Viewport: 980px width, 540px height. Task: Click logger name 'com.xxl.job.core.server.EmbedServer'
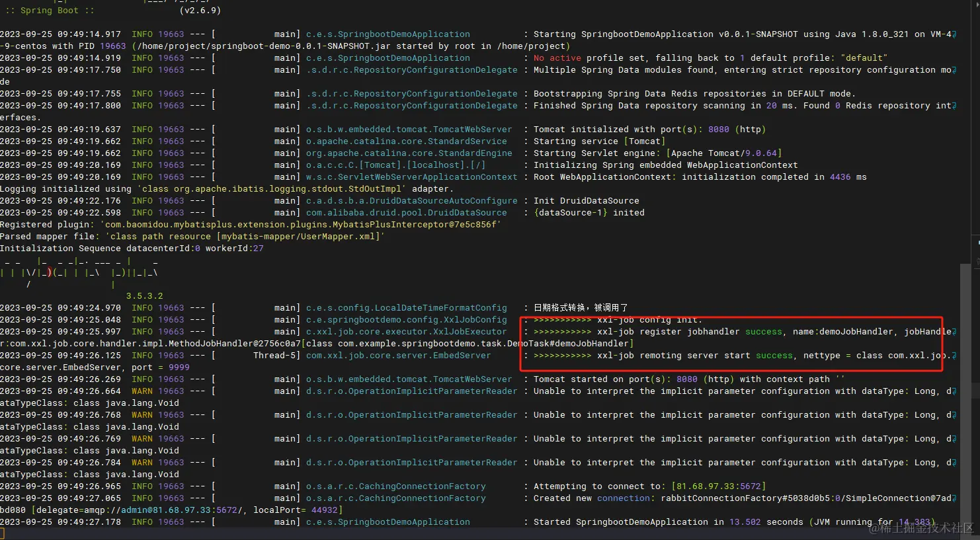coord(399,356)
